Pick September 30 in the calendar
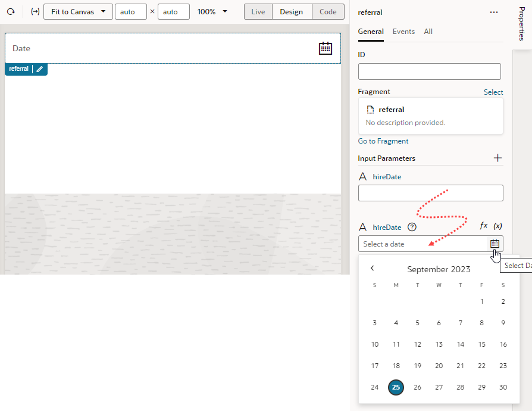This screenshot has width=532, height=411. point(503,387)
